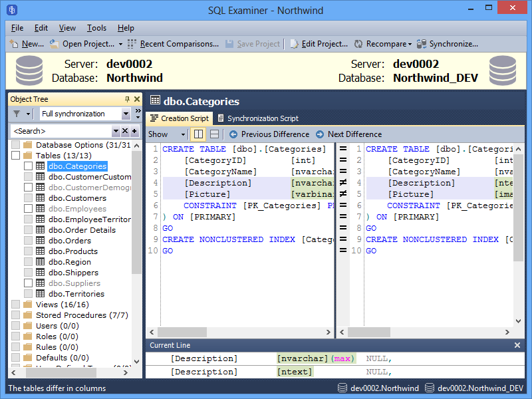Click the plus button beside the search box
532x399 pixels.
coord(134,131)
